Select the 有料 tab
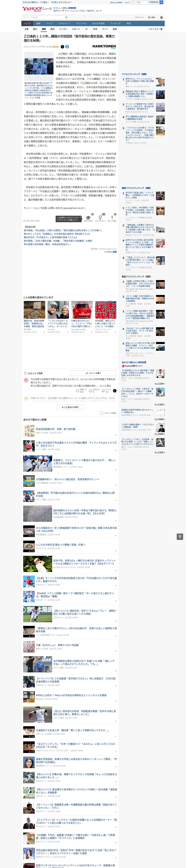186x868 pixels. click(x=128, y=24)
